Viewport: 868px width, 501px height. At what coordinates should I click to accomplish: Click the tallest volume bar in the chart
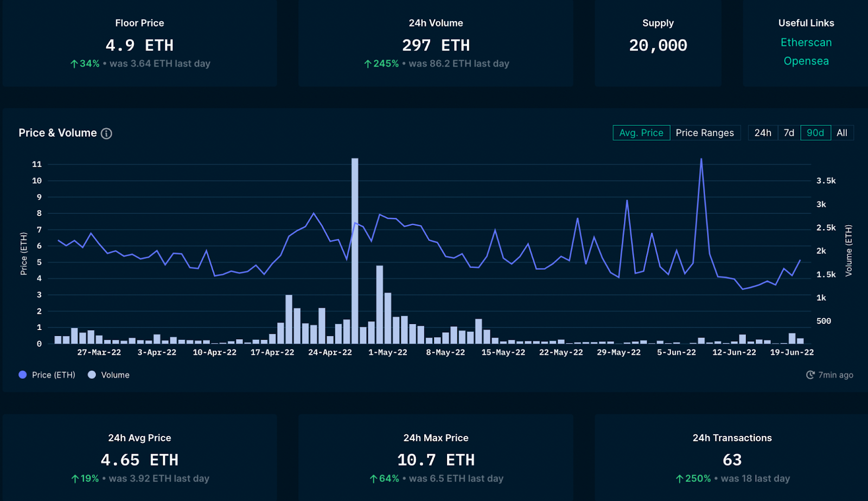coord(355,251)
